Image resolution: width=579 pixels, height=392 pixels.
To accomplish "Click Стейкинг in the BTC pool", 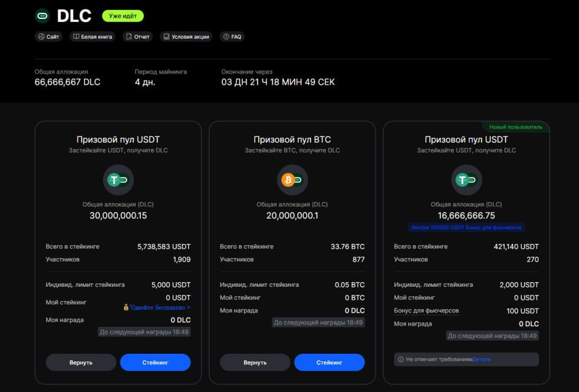I will click(x=329, y=363).
